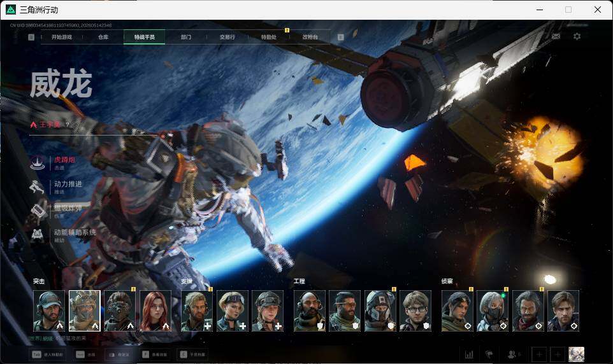Select the silver-haired masked 侦察 operator
This screenshot has width=613, height=364.
tap(493, 311)
